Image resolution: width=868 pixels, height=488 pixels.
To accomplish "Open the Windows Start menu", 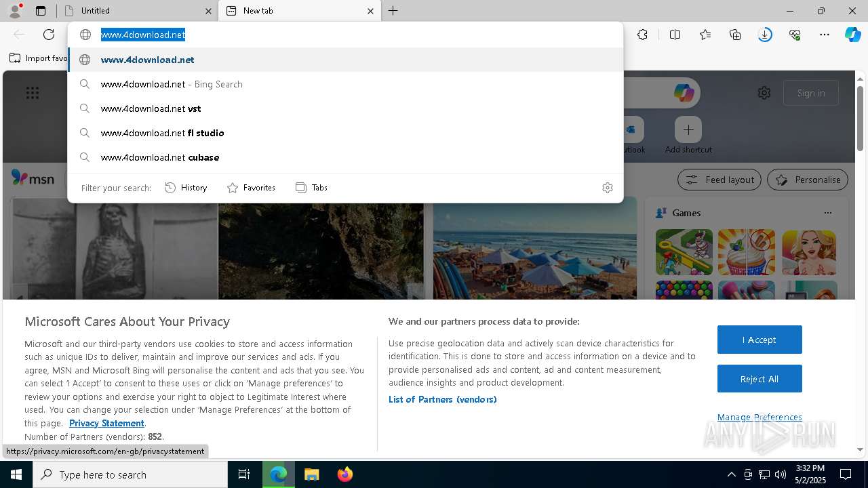I will point(16,474).
